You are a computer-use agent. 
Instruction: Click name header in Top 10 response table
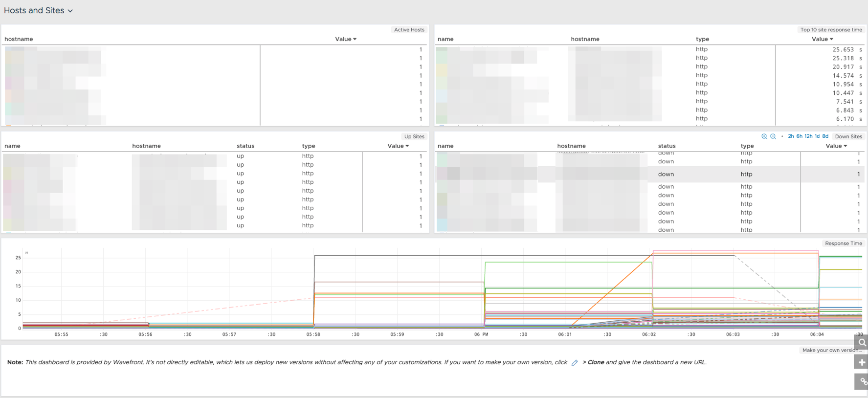445,39
